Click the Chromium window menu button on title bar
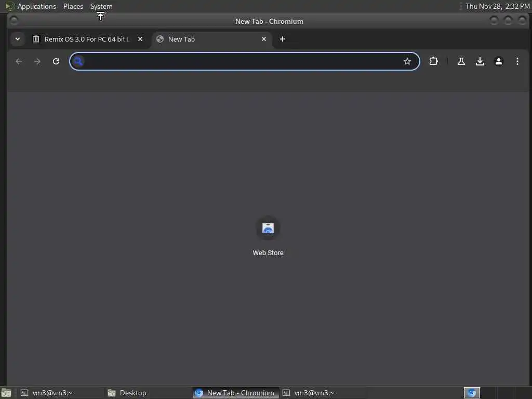This screenshot has width=532, height=399. tap(14, 21)
